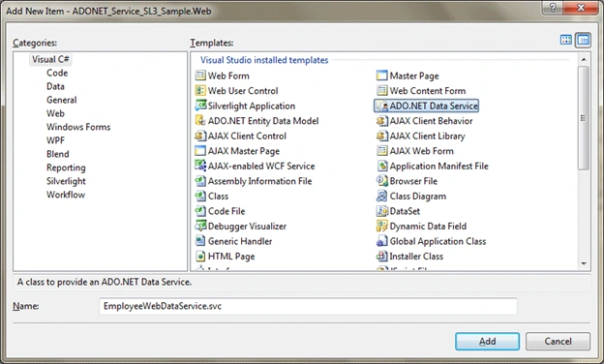Choose the WPF category
This screenshot has width=604, height=364.
pyautogui.click(x=55, y=140)
